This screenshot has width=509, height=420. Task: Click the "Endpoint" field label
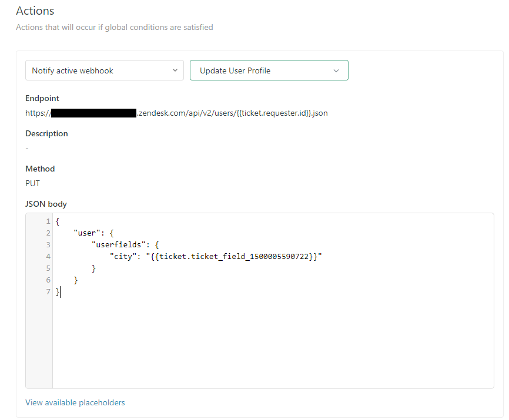pos(42,98)
